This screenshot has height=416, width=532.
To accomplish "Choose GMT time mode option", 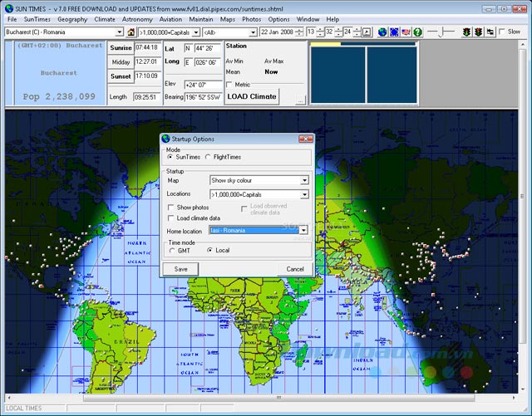I will tap(172, 250).
